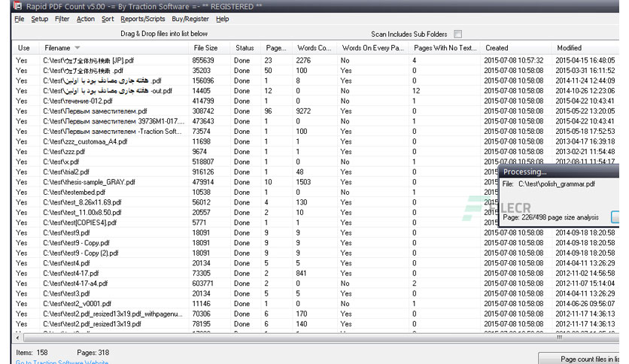
Task: Select row C:\test\testembed.pdf
Action: click(x=255, y=192)
